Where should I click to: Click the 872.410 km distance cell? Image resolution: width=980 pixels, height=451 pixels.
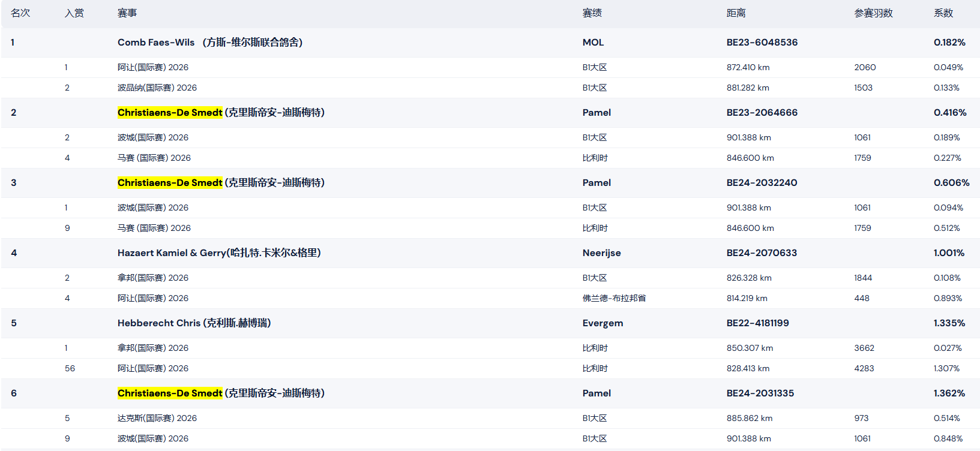click(748, 67)
